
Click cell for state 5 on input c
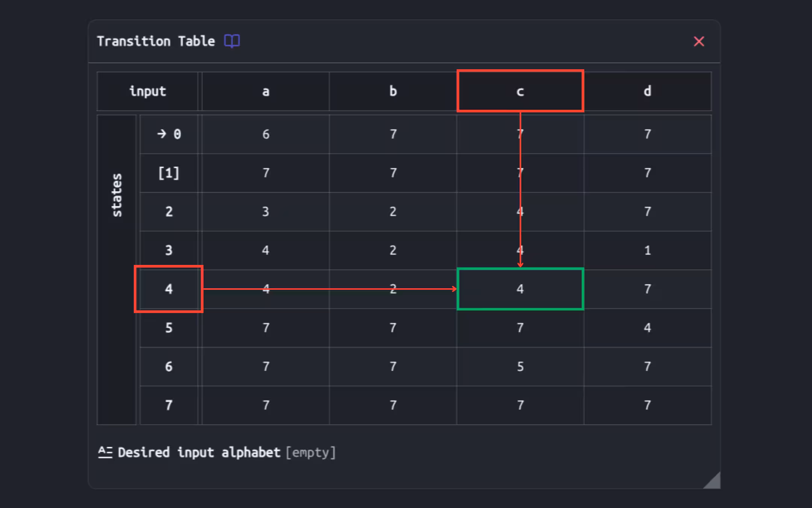[x=520, y=328]
